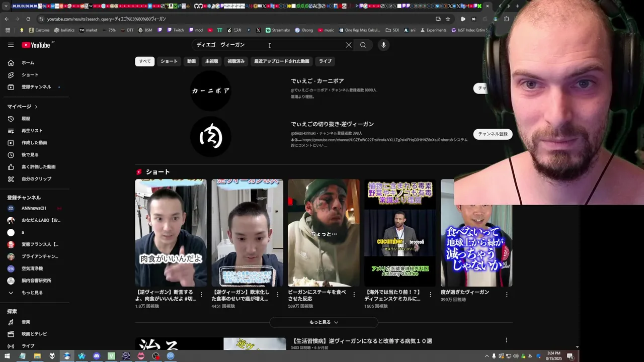Play the 肉食がいいんだよ short thumbnail
Image resolution: width=644 pixels, height=362 pixels.
click(171, 233)
